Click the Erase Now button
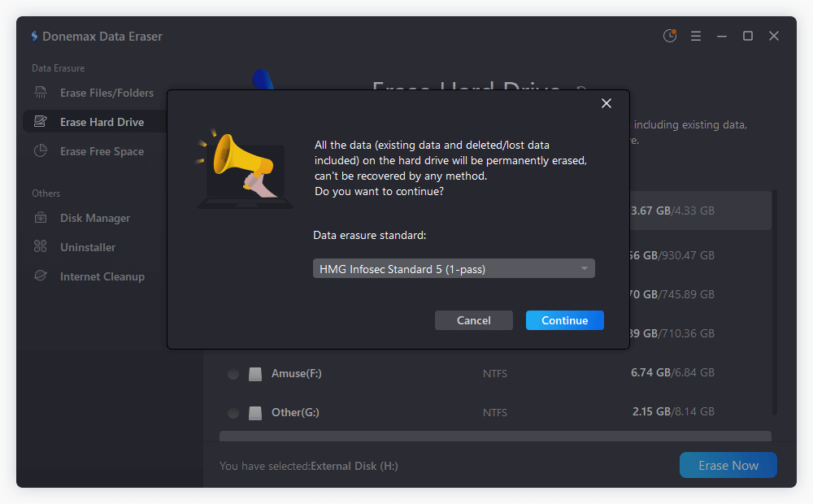 [x=728, y=465]
